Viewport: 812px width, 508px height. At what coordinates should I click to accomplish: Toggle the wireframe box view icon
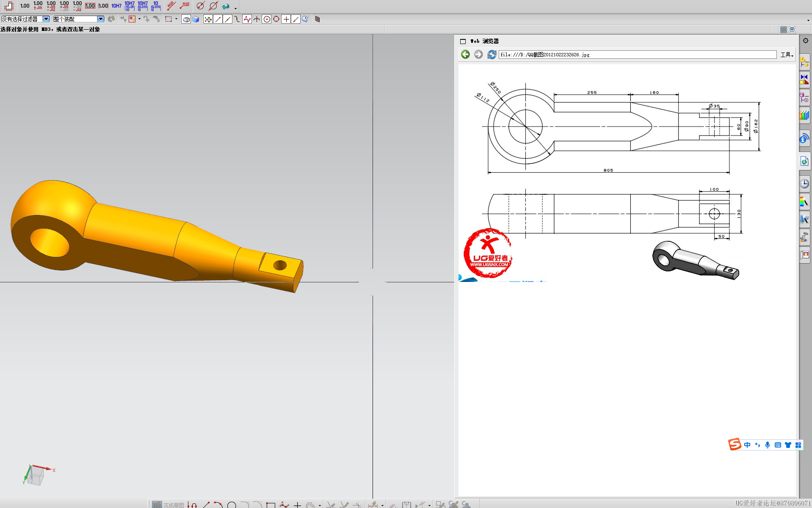pyautogui.click(x=186, y=19)
